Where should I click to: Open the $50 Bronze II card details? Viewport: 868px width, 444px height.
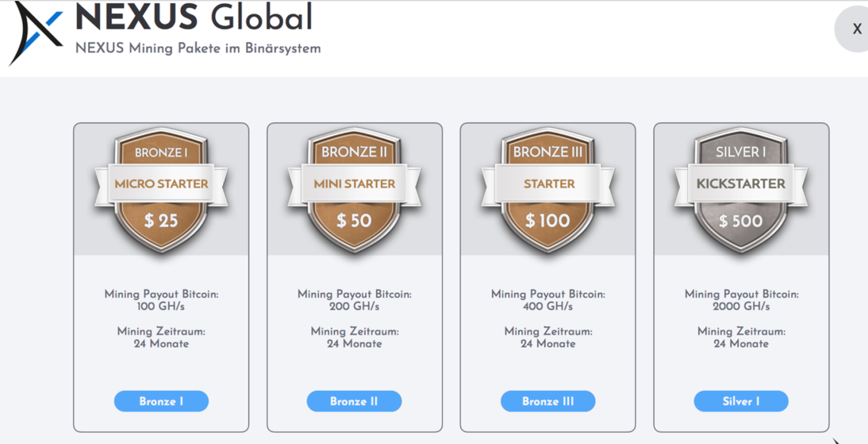tap(354, 277)
